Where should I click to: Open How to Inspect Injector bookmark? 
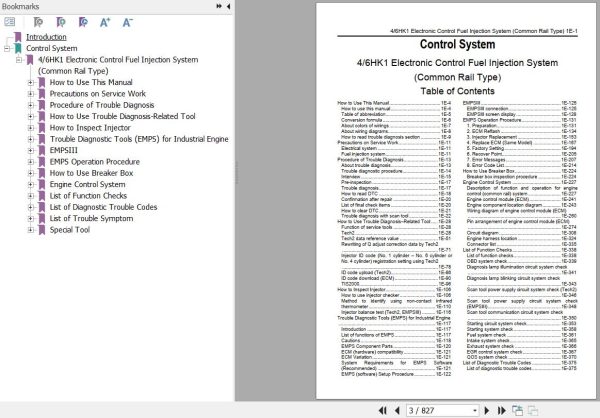(90, 128)
